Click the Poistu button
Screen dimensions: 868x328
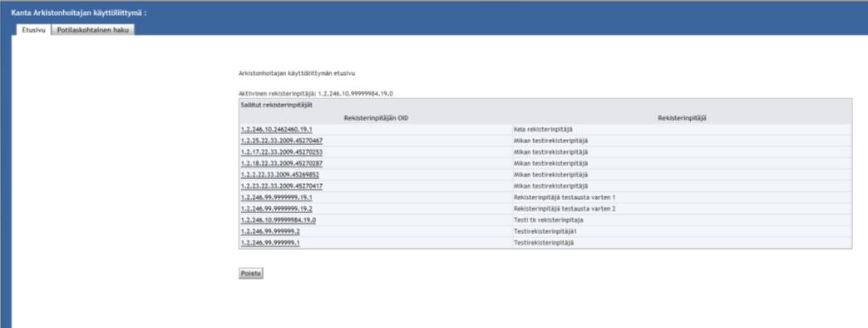click(251, 273)
